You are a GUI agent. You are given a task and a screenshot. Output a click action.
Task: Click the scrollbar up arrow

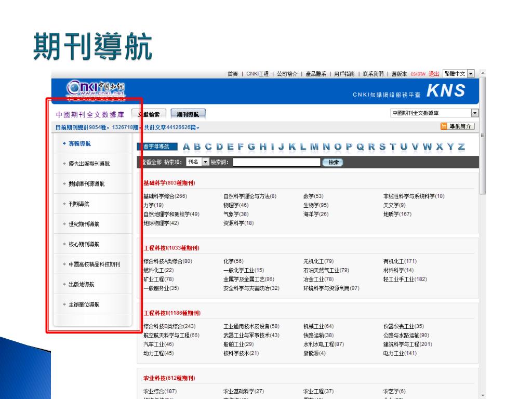coord(483,73)
